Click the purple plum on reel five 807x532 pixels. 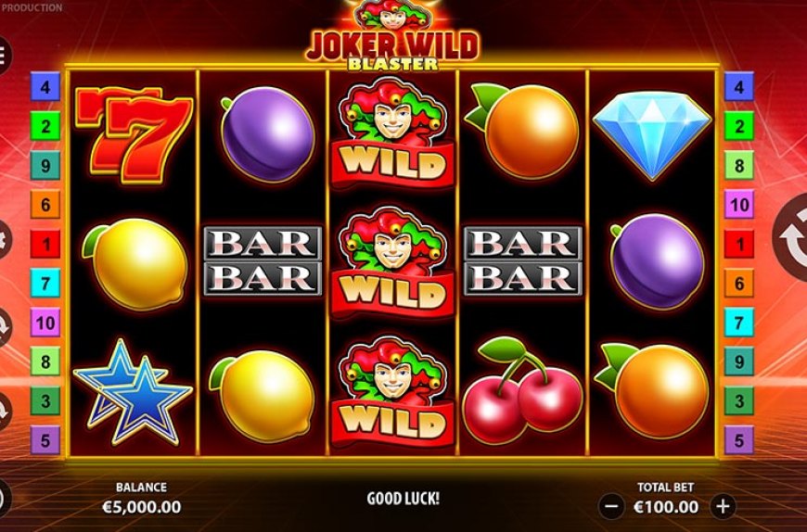(x=657, y=262)
